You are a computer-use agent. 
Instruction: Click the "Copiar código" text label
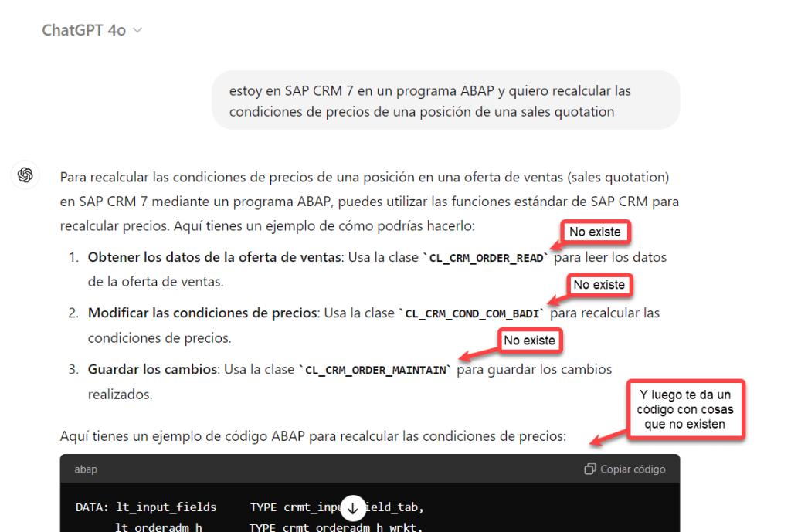pyautogui.click(x=633, y=469)
